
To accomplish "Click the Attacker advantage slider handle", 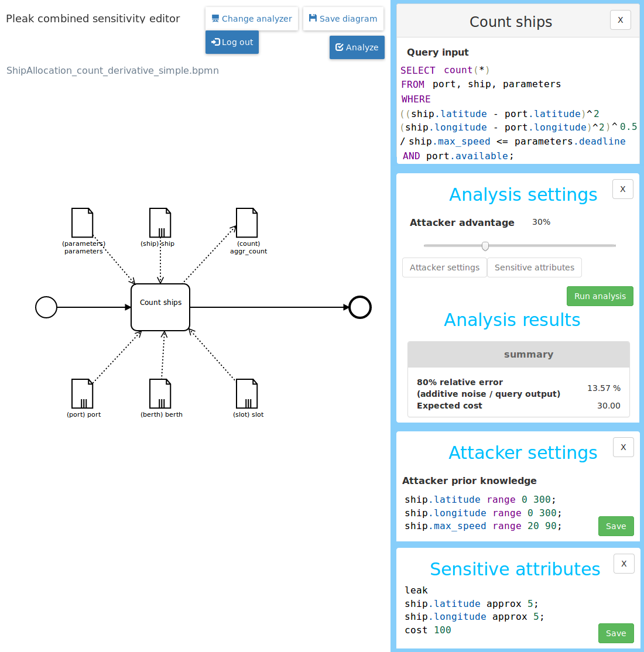I will pos(485,246).
